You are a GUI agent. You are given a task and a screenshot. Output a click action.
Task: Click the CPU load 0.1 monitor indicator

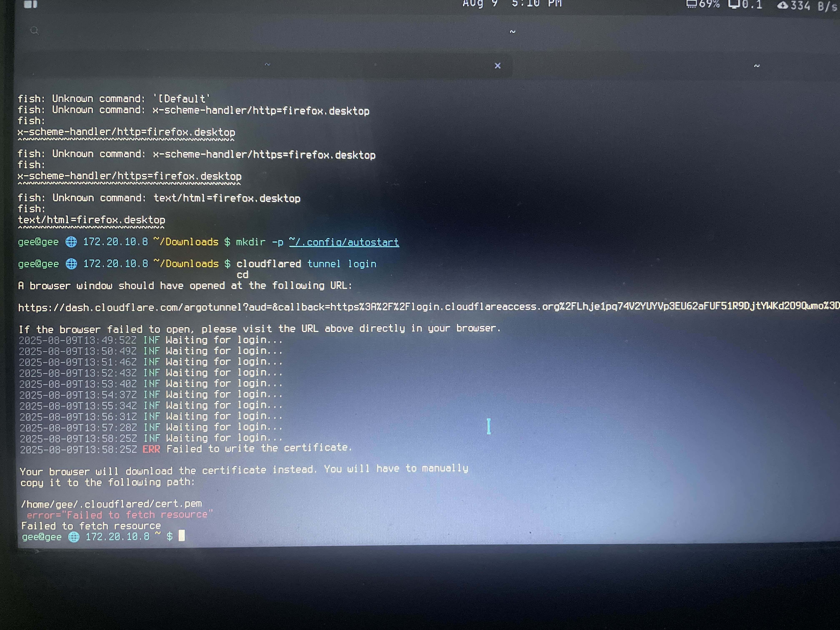click(x=745, y=5)
